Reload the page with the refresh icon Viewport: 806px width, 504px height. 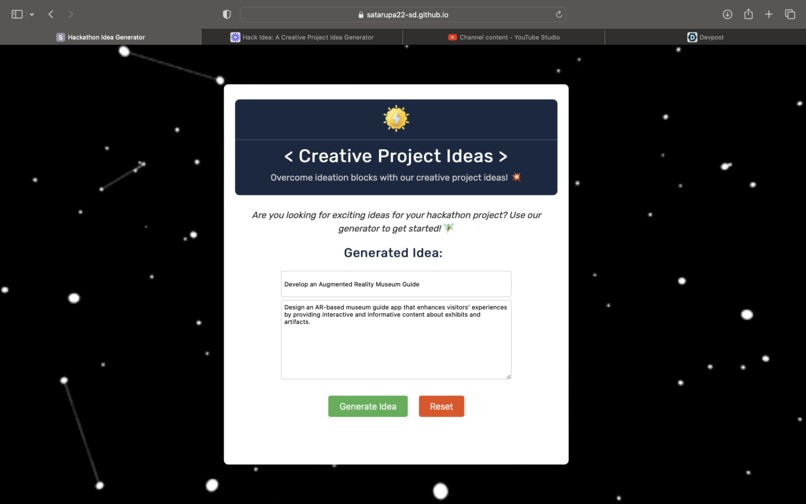559,14
